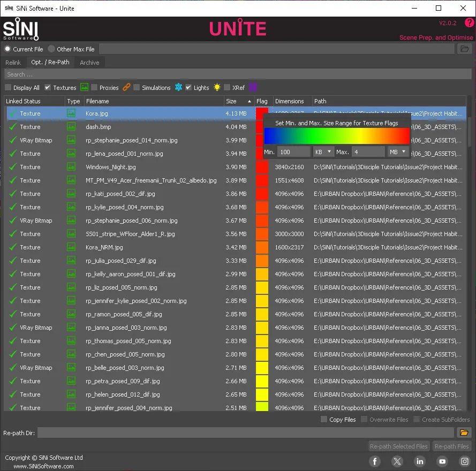Image resolution: width=476 pixels, height=471 pixels.
Task: Select the Opt. / Re-Path tab
Action: pyautogui.click(x=50, y=62)
